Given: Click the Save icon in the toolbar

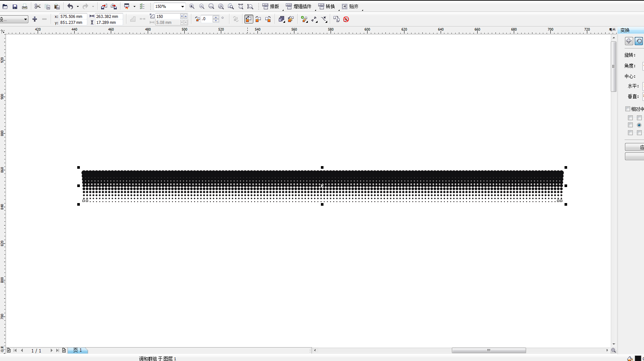Looking at the screenshot, I should (15, 7).
